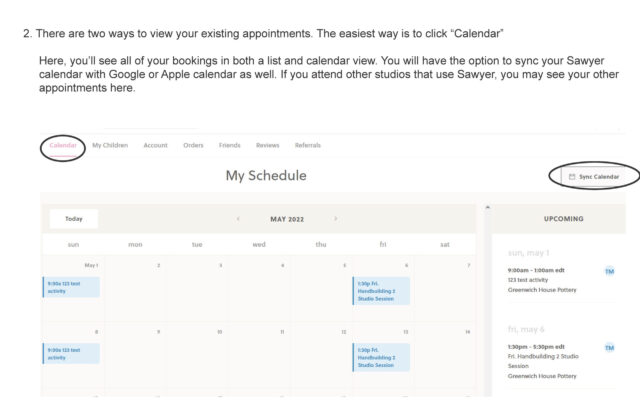The height and width of the screenshot is (406, 640).
Task: Open the Account tab
Action: [155, 145]
